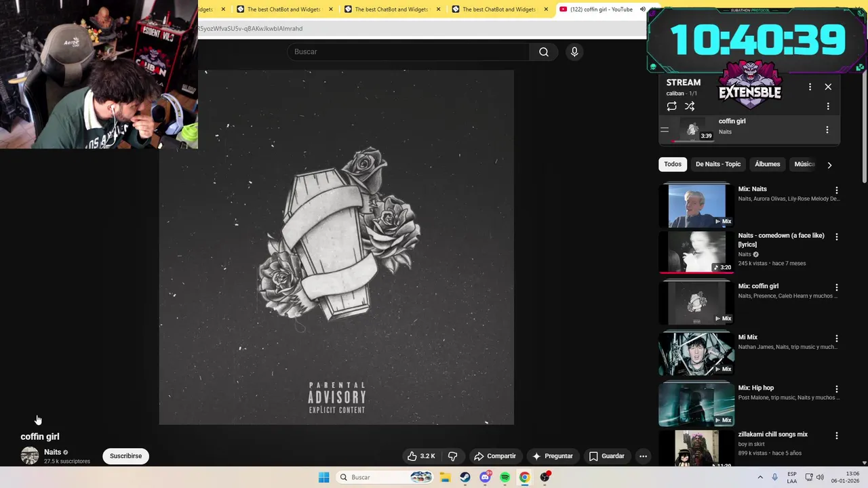
Task: Open File Explorer from taskbar
Action: click(x=446, y=477)
